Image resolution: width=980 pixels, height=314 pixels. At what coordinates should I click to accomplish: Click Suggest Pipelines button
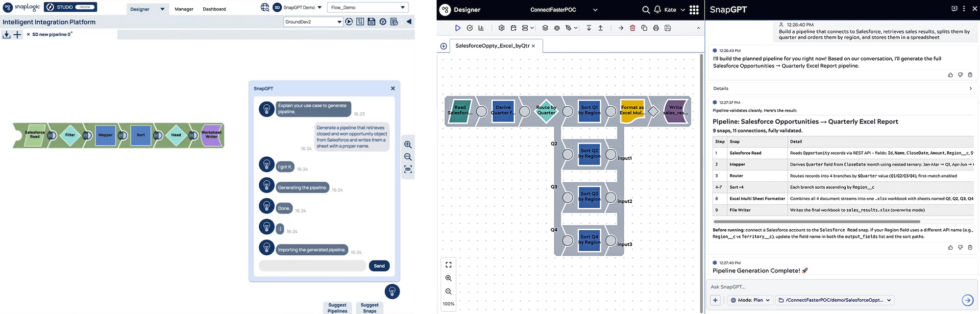pos(337,308)
